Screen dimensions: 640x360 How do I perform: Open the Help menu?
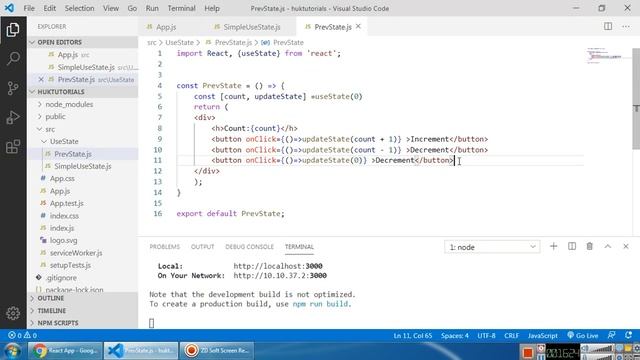[212, 8]
